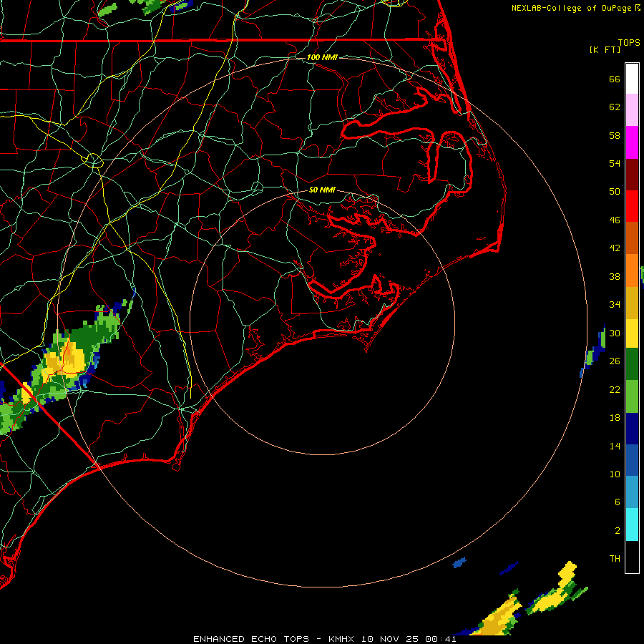Click the 30 legend label

(615, 333)
